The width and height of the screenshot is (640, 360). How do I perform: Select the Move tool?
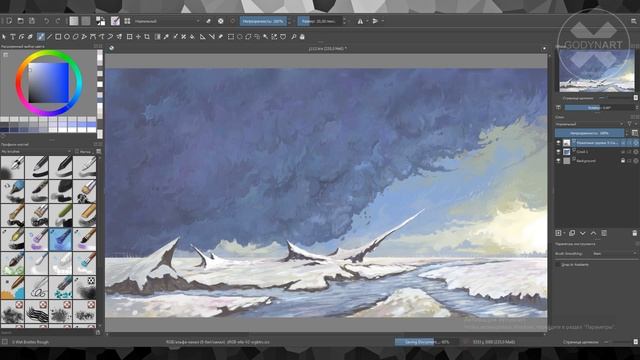138,37
